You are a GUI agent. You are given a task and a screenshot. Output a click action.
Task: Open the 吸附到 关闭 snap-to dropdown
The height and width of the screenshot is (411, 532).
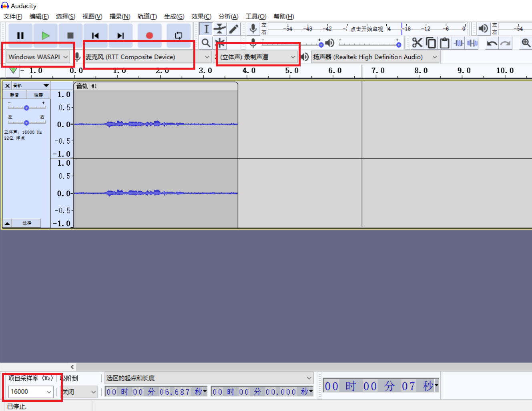79,392
